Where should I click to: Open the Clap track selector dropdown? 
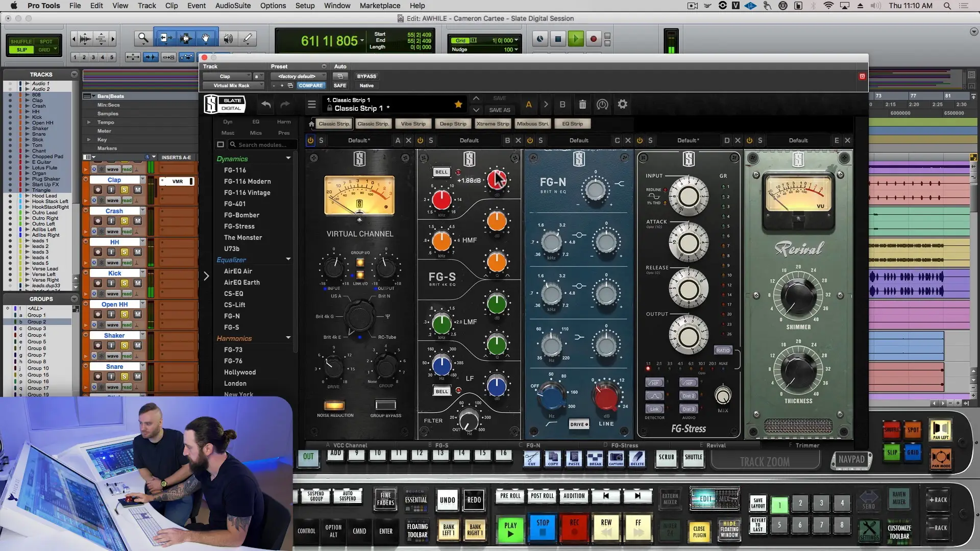pos(228,77)
